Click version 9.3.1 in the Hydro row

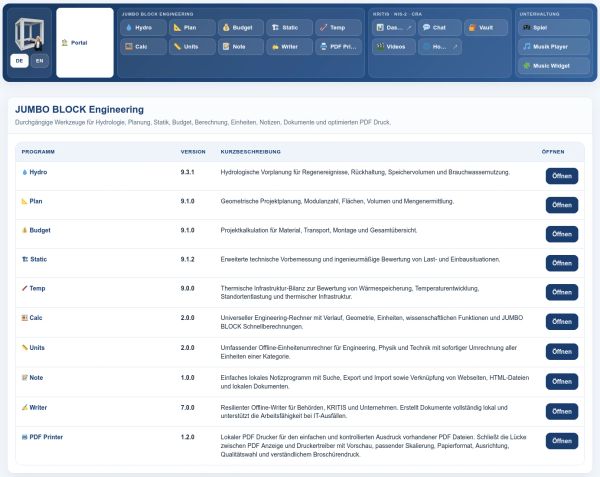(x=188, y=172)
